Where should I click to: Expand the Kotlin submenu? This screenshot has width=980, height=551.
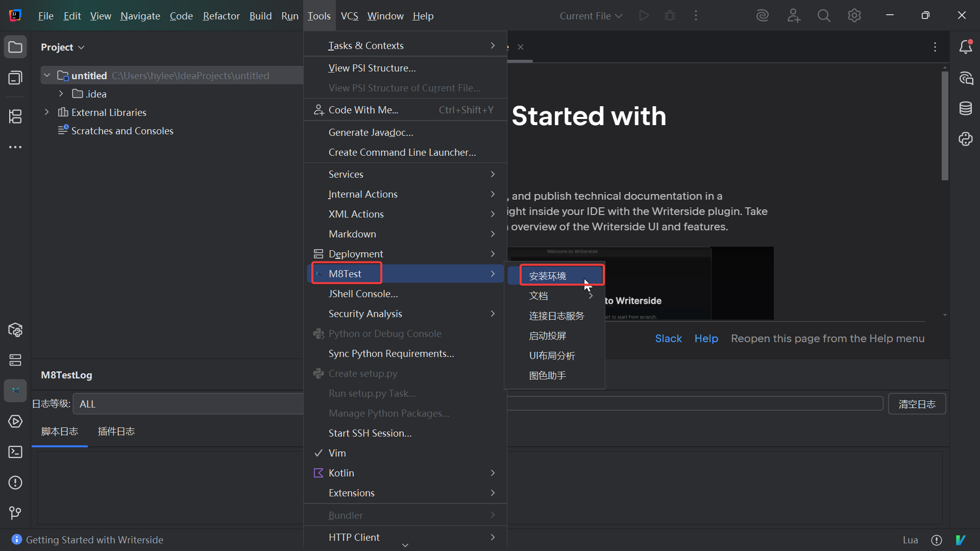tap(405, 473)
